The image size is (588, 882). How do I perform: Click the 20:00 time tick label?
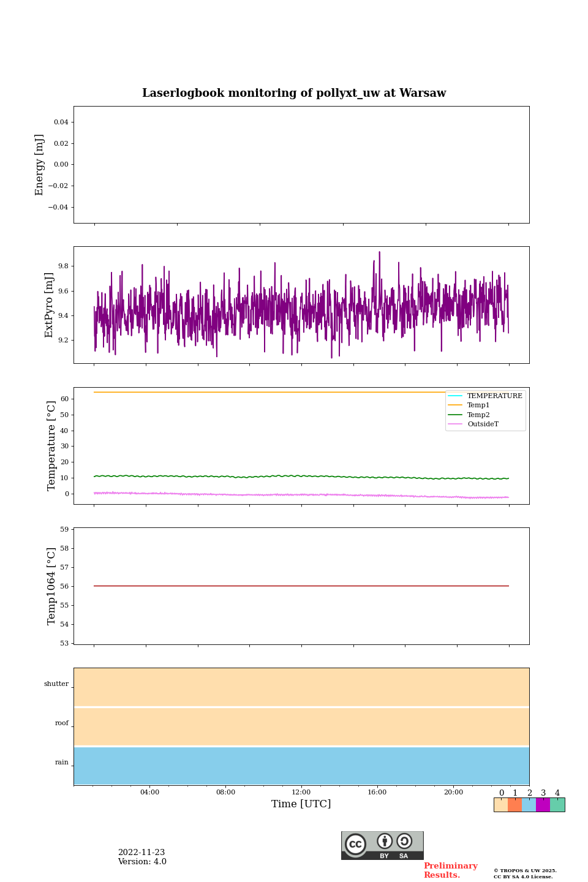[453, 793]
